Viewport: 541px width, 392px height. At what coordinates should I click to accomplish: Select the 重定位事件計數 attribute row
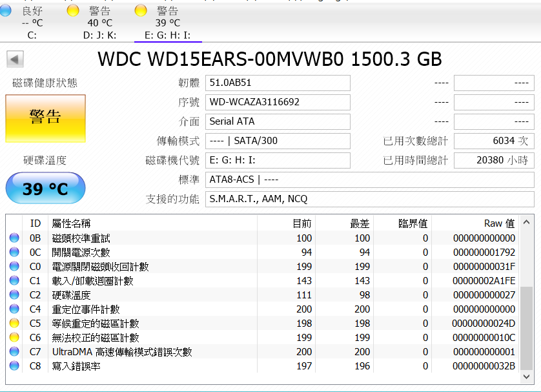pos(263,309)
